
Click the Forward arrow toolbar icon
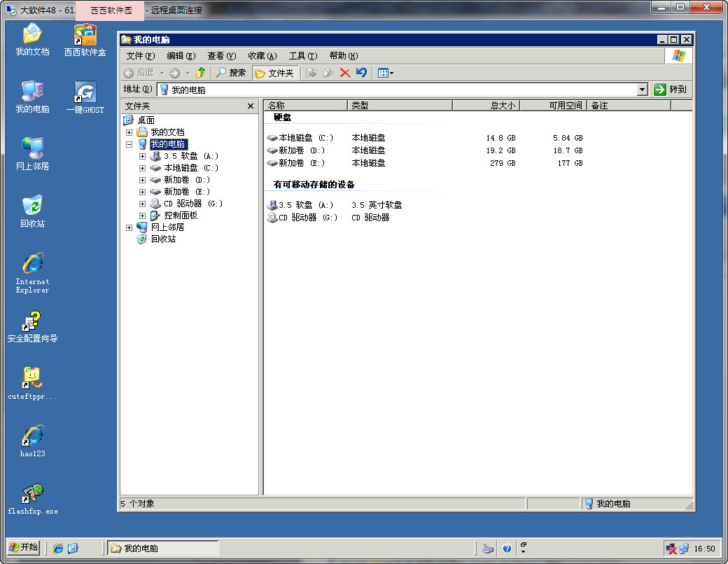click(x=174, y=73)
